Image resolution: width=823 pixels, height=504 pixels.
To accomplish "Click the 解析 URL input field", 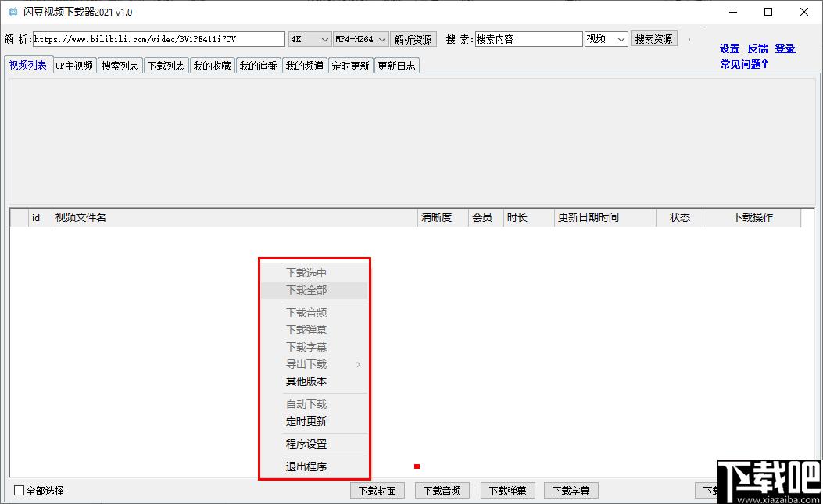I will pyautogui.click(x=159, y=39).
